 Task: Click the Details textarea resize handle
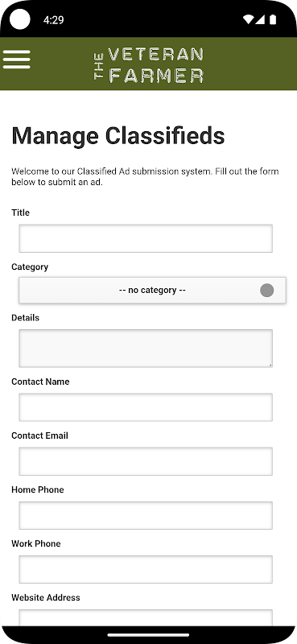click(x=270, y=365)
